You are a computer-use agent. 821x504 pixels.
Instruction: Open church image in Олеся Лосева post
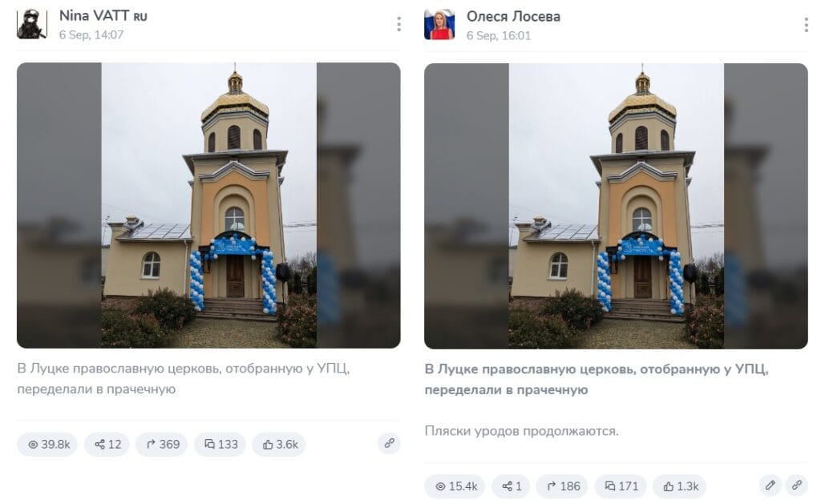click(x=616, y=206)
